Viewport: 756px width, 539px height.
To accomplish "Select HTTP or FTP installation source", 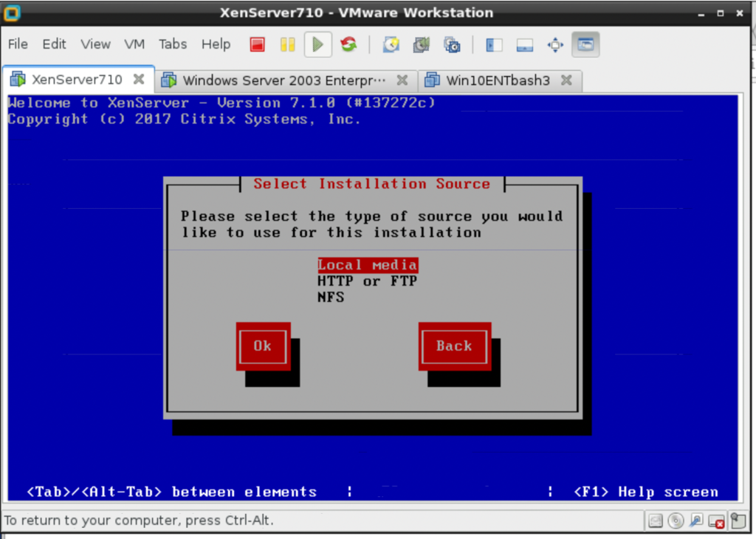I will point(368,281).
